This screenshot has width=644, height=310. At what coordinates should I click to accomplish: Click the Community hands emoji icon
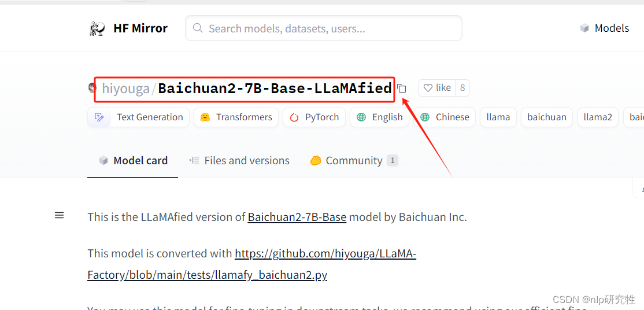click(315, 160)
